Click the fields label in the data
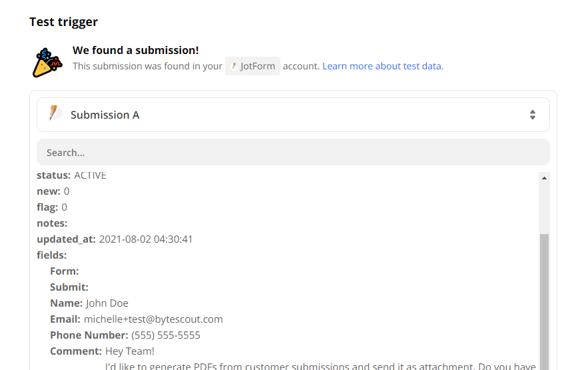The width and height of the screenshot is (588, 370). pos(52,255)
